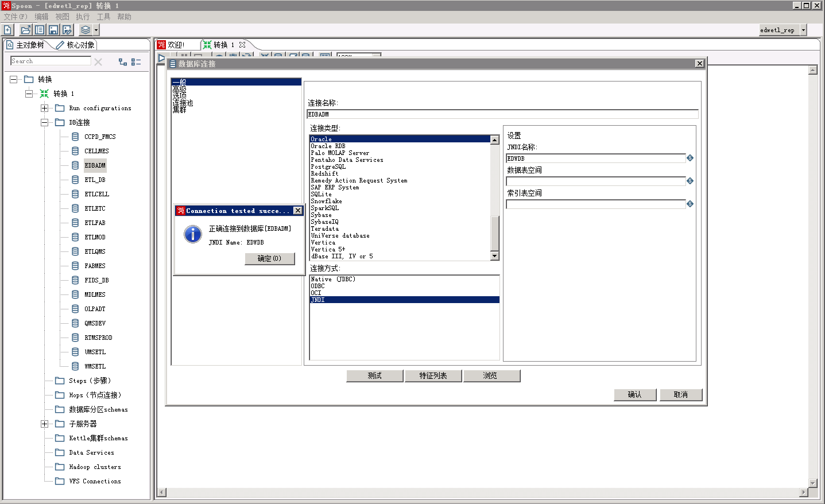Collapse the DB连接 tree node

[44, 122]
